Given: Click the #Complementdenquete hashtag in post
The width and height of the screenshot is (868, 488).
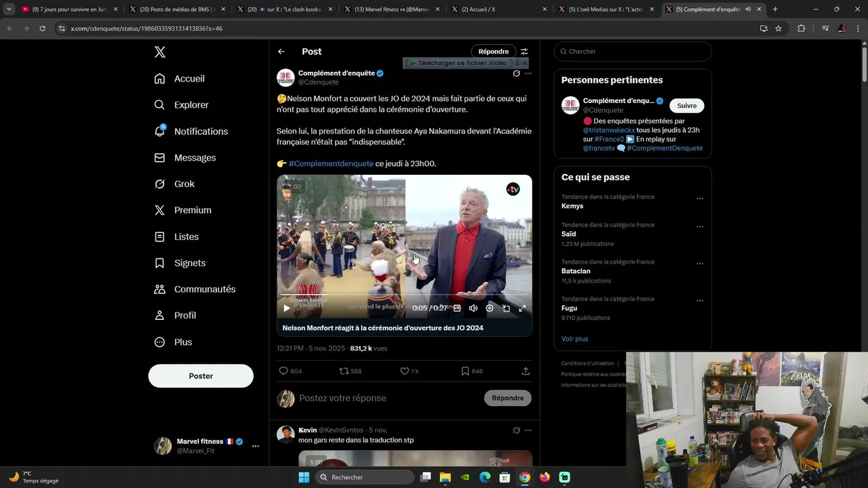Looking at the screenshot, I should [x=331, y=163].
